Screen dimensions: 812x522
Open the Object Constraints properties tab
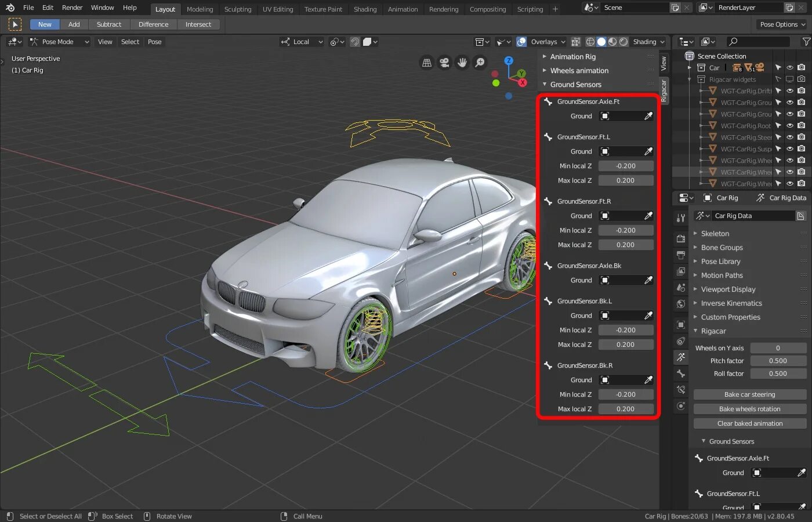(x=681, y=341)
